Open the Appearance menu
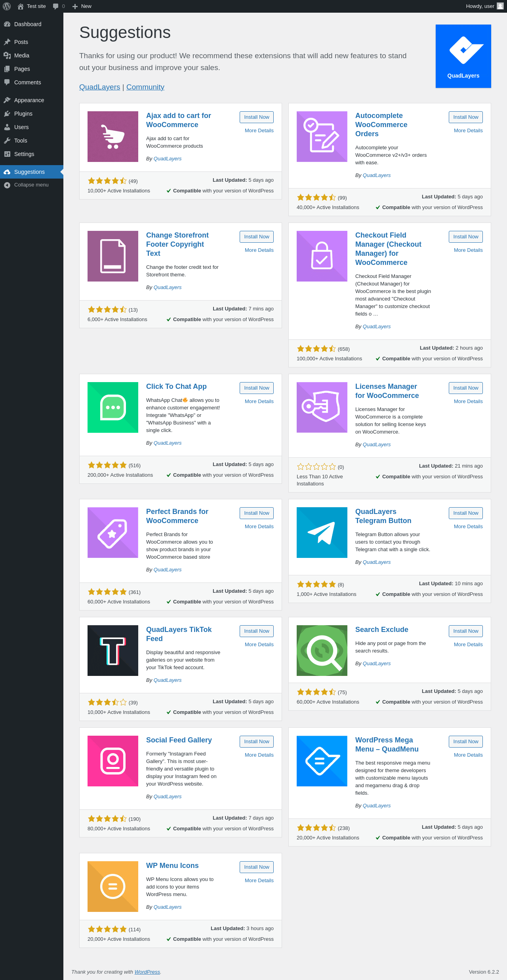 [32, 100]
